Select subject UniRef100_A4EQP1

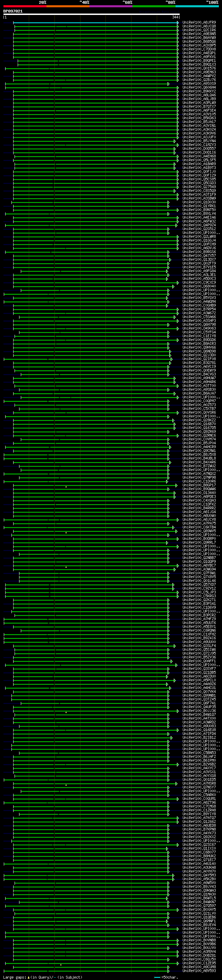coord(199,53)
